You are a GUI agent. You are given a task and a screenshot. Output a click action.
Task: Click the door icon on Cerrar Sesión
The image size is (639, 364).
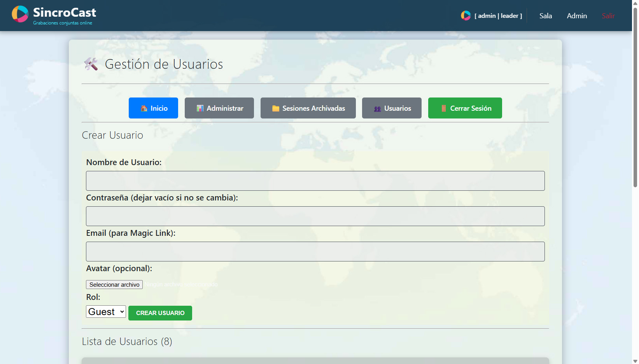443,108
